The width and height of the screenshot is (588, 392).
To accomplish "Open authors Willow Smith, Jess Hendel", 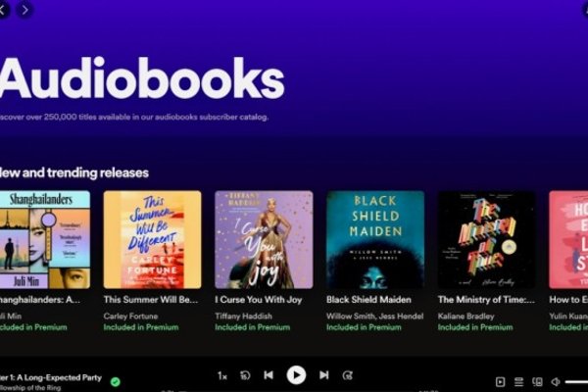I will (x=374, y=317).
